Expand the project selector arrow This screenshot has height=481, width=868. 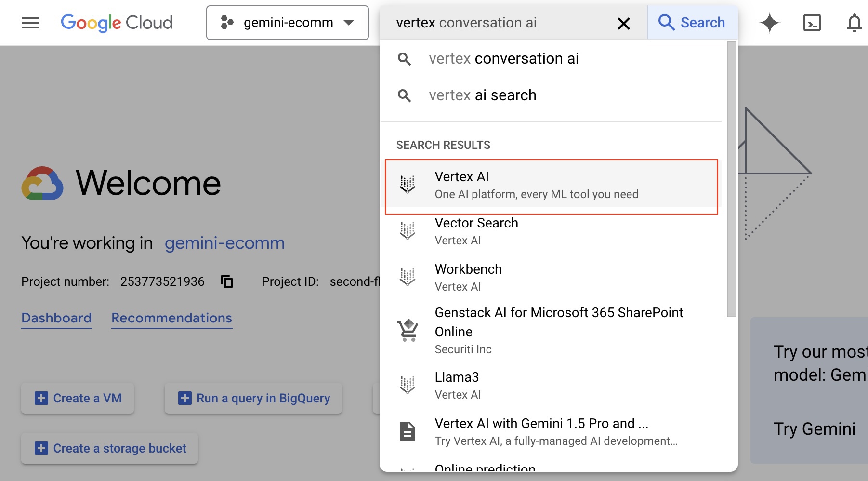(350, 23)
